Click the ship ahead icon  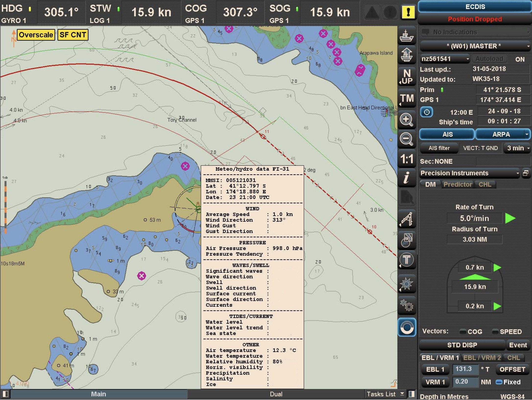[406, 55]
